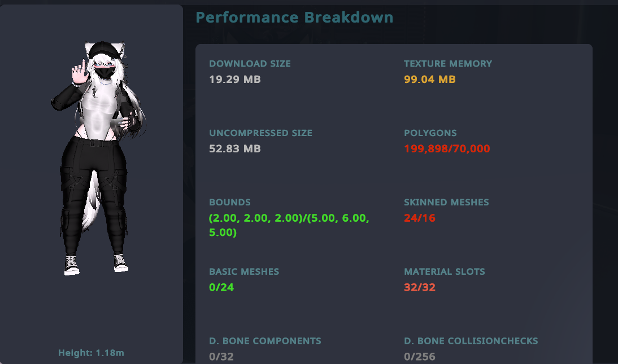Select the Bounds label
This screenshot has width=618, height=364.
(x=230, y=202)
